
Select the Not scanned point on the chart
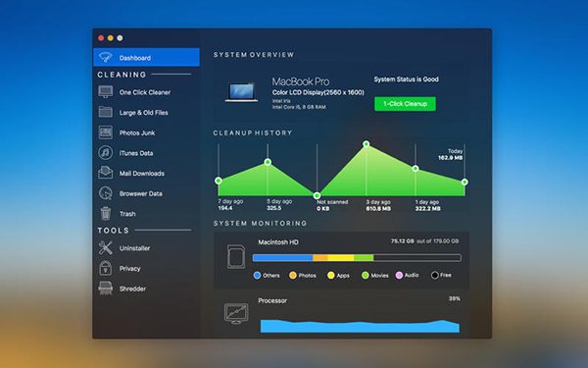tap(317, 195)
